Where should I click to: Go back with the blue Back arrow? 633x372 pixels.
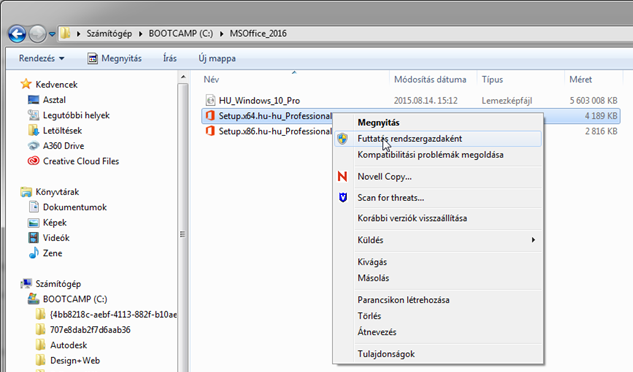[17, 34]
